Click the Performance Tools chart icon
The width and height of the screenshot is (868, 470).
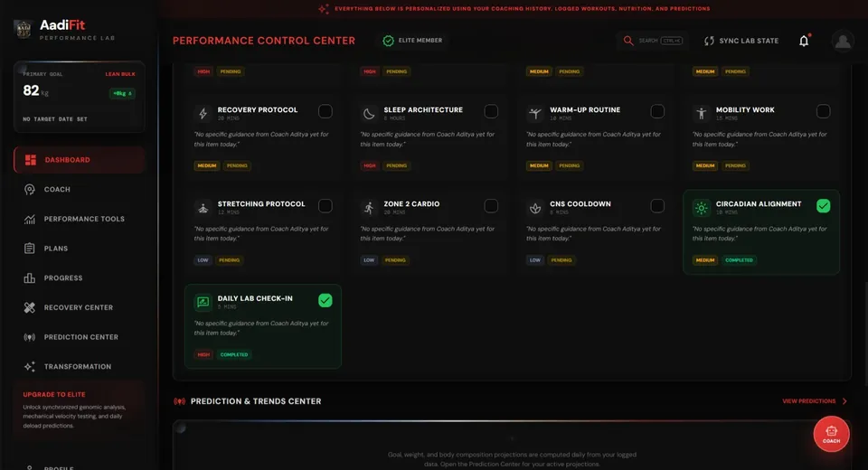(29, 220)
